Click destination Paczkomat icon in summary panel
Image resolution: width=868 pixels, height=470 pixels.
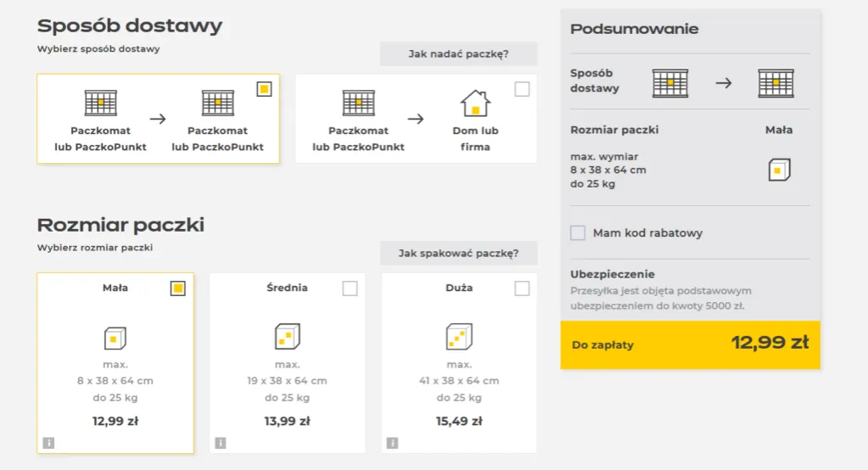[x=776, y=83]
